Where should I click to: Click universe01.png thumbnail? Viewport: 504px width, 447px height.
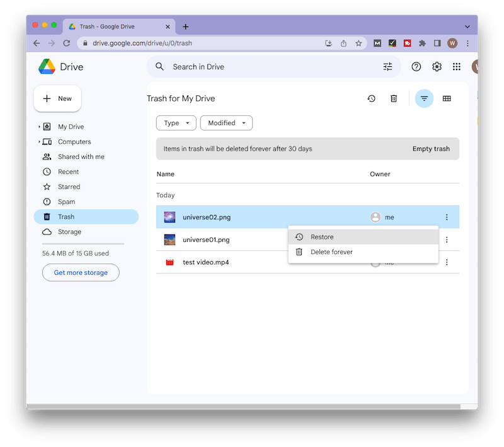point(169,240)
